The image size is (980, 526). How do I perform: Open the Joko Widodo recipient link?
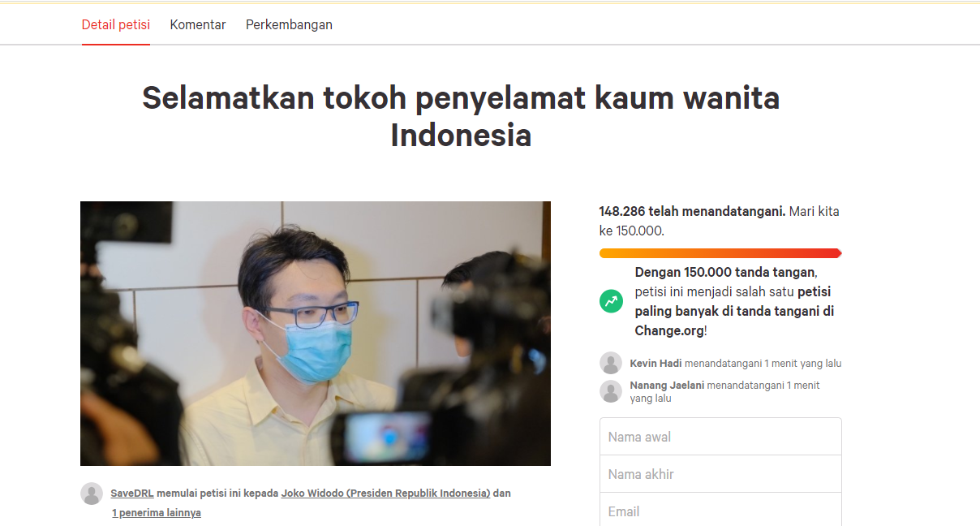coord(385,493)
